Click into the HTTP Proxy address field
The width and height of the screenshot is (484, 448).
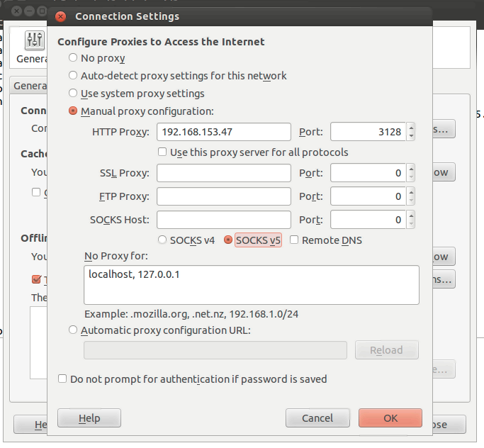(x=224, y=132)
